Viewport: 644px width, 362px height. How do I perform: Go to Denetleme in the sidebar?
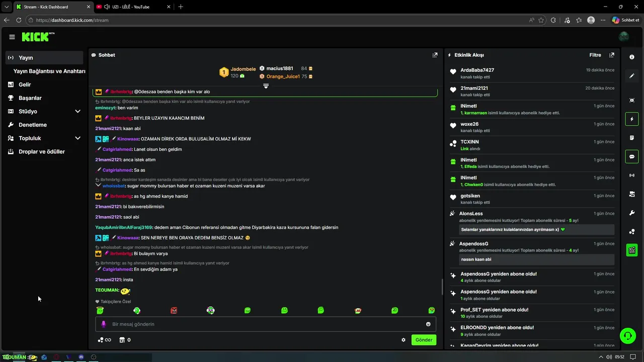click(44, 125)
